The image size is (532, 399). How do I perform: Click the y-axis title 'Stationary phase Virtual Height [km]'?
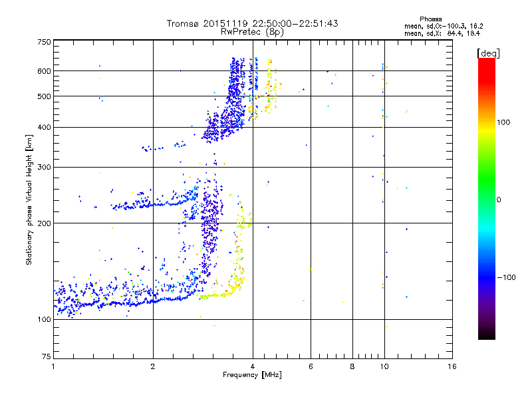[x=29, y=199]
